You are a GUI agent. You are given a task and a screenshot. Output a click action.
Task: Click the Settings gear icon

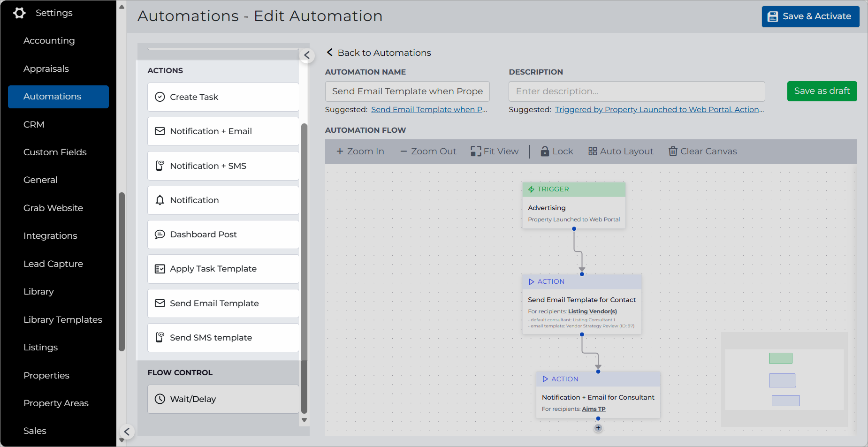pyautogui.click(x=19, y=13)
